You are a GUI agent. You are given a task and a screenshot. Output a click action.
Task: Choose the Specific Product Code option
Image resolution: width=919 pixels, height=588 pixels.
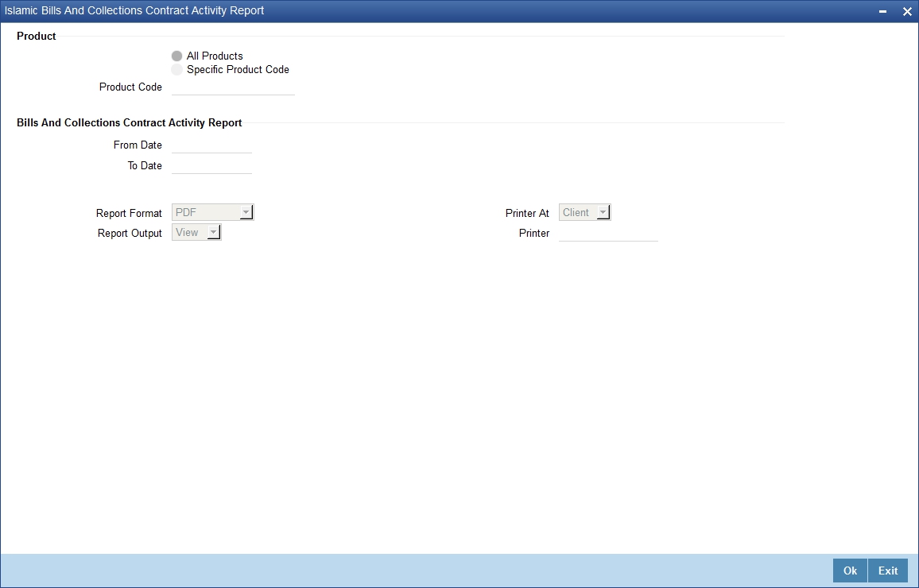(x=177, y=70)
